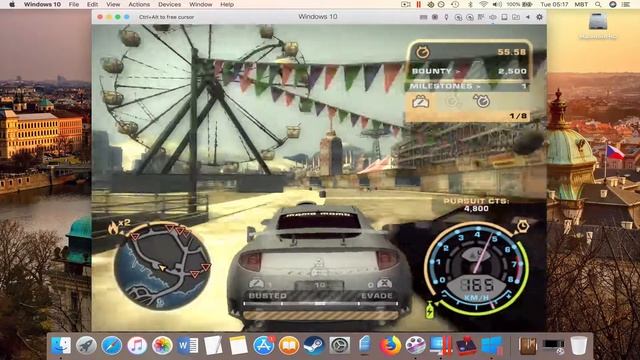Screen dimensions: 640x360
Task: Click the Tue 05:17 clock
Action: 554,4
